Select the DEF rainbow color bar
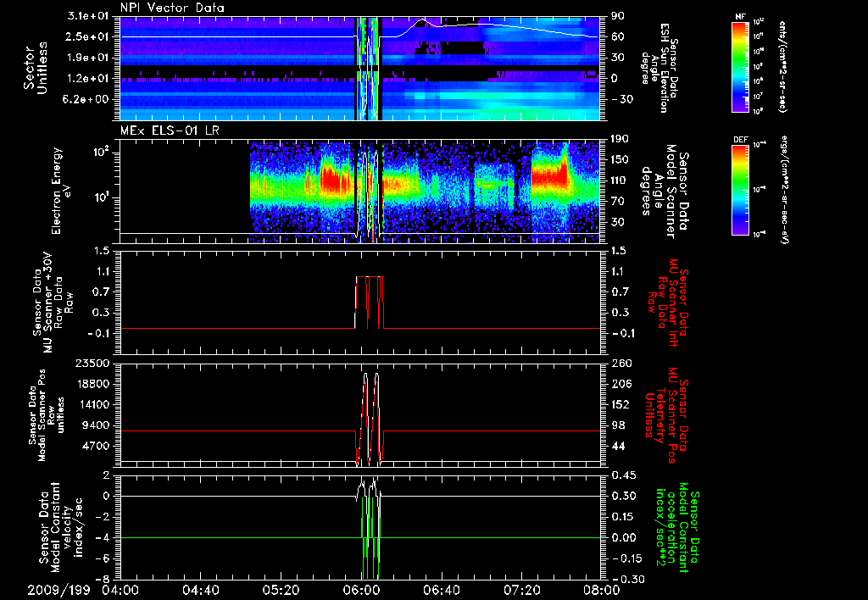The width and height of the screenshot is (868, 600). pos(741,191)
